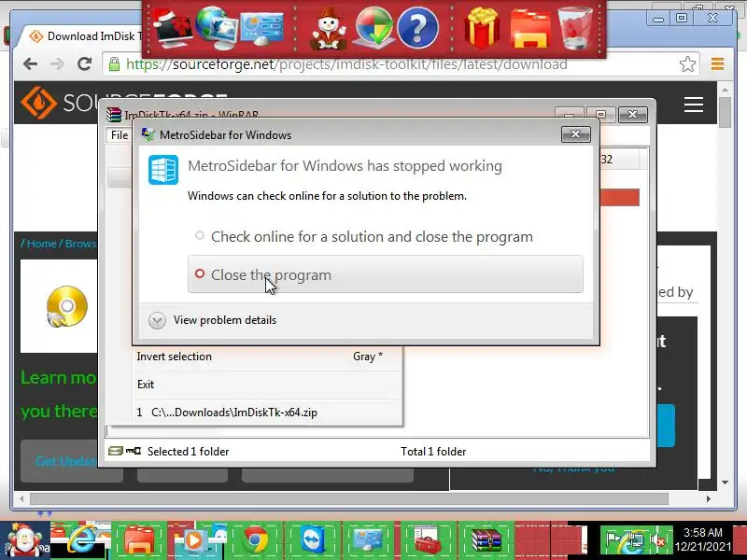Open the Santa-hat computer icon in the top dock

point(172,28)
